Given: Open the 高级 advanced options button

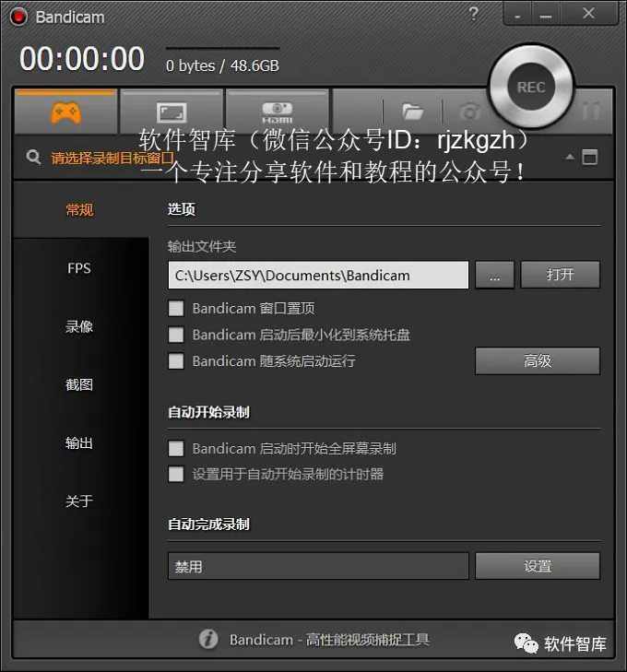Looking at the screenshot, I should coord(538,360).
